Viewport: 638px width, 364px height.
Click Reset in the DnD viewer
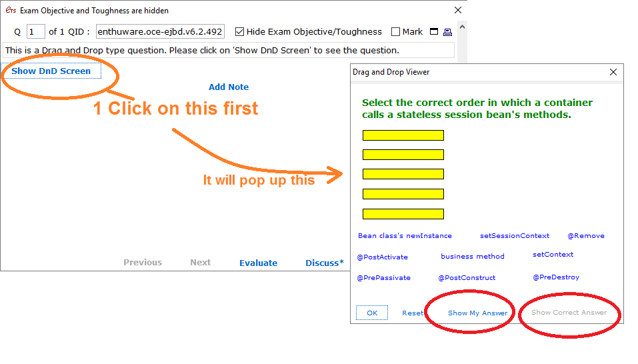(x=412, y=313)
